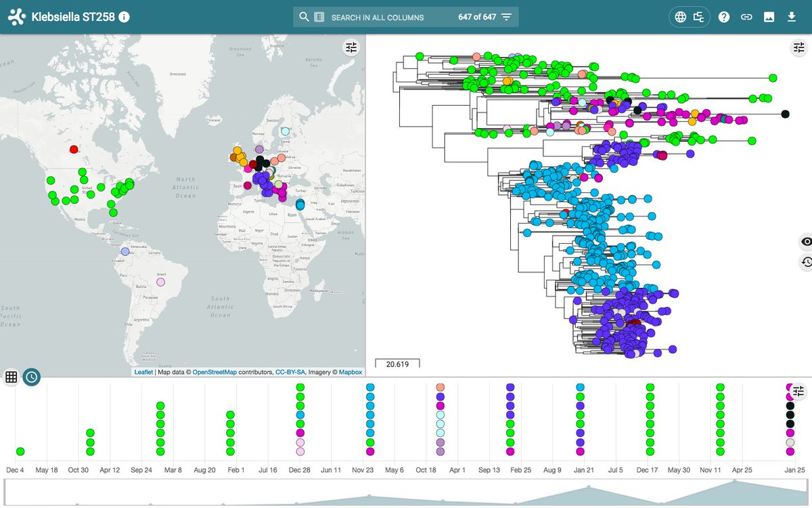Toggle exact match 'E' search option

click(x=319, y=18)
